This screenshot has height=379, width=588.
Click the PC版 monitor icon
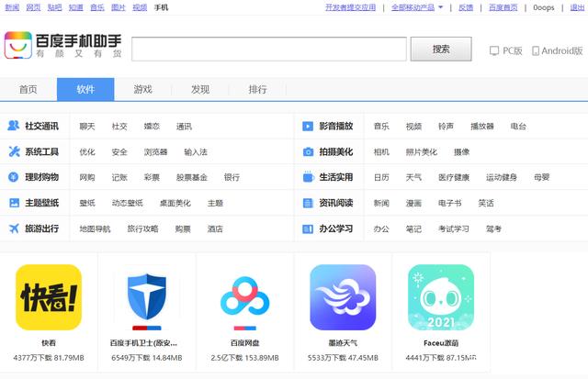494,50
